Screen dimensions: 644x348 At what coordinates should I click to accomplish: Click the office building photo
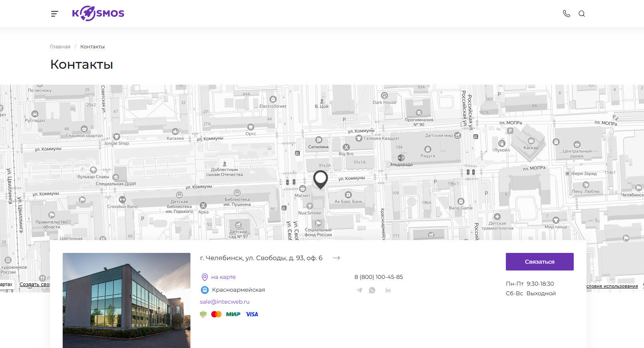(127, 300)
